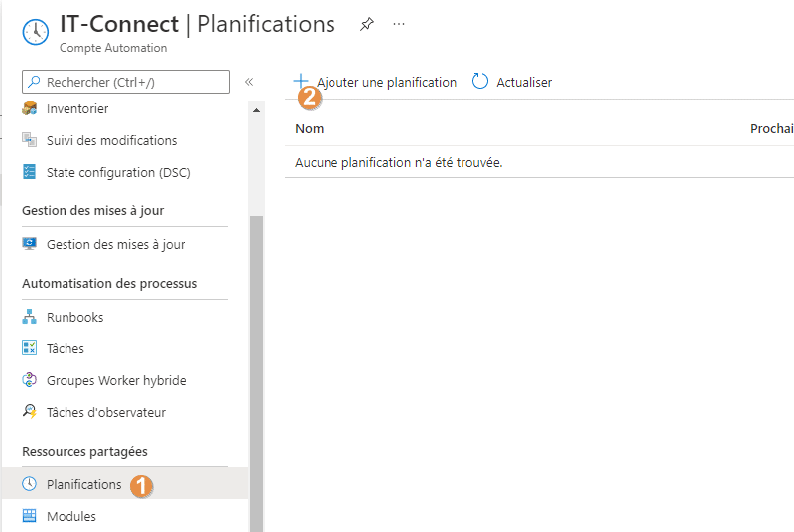Screen dimensions: 794x532
Task: Click the Tâches d'observateur icon
Action: tap(30, 411)
